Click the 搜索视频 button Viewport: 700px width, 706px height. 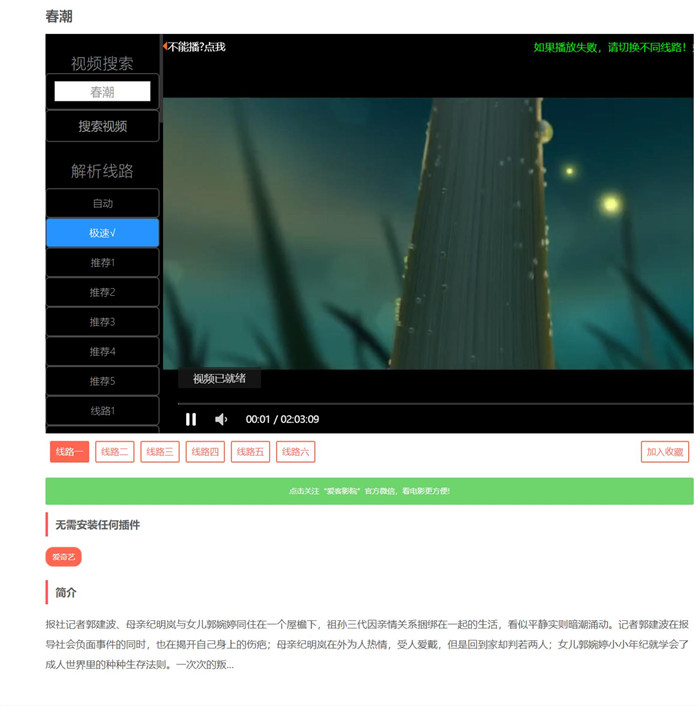103,126
